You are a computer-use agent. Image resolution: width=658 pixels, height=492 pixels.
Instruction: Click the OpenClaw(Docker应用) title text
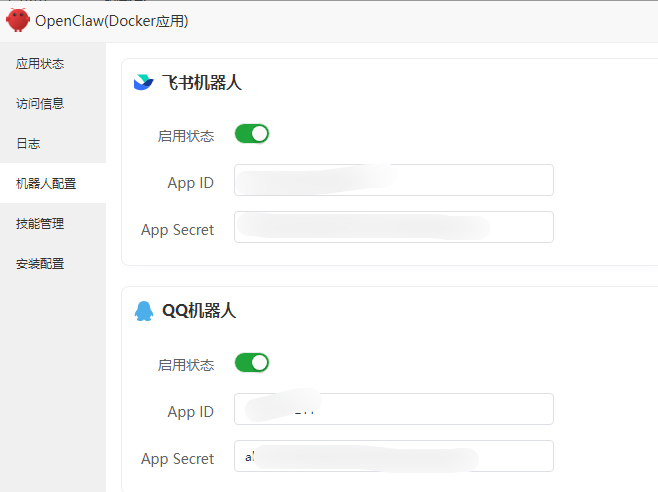pos(112,21)
